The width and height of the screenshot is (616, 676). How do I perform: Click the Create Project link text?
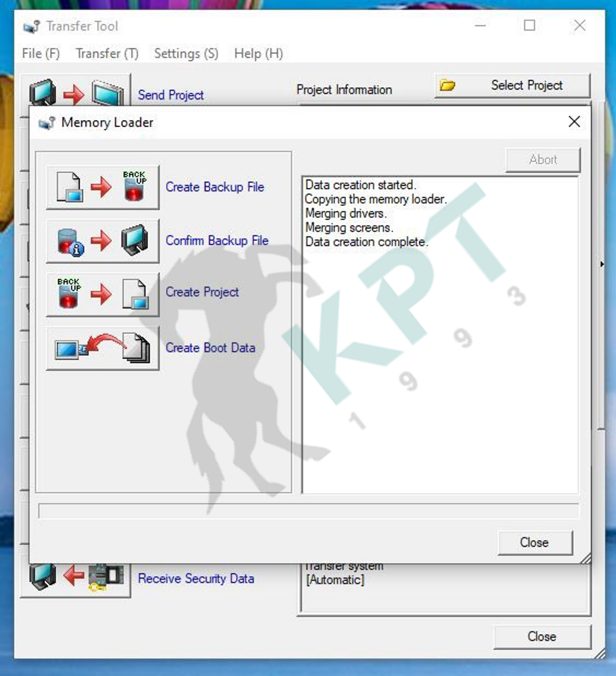point(202,292)
